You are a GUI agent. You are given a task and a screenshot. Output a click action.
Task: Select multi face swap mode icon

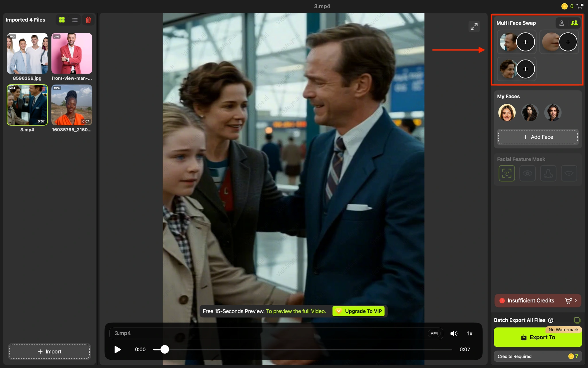[574, 23]
